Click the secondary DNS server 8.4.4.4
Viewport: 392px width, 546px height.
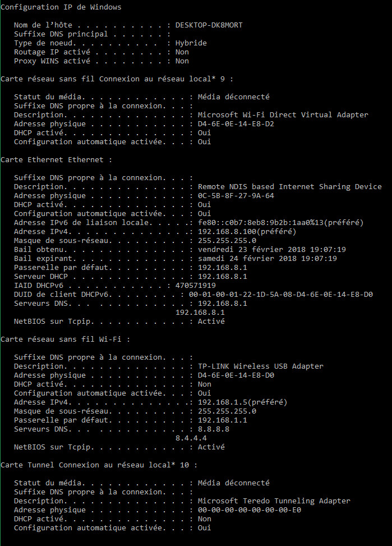[x=191, y=438]
